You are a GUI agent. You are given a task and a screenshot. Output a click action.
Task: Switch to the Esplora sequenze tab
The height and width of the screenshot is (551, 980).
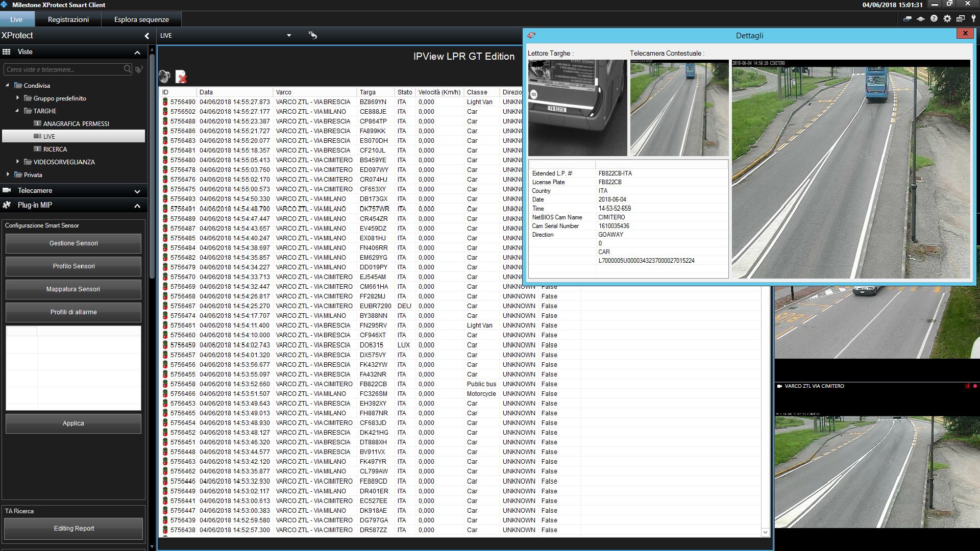point(141,19)
